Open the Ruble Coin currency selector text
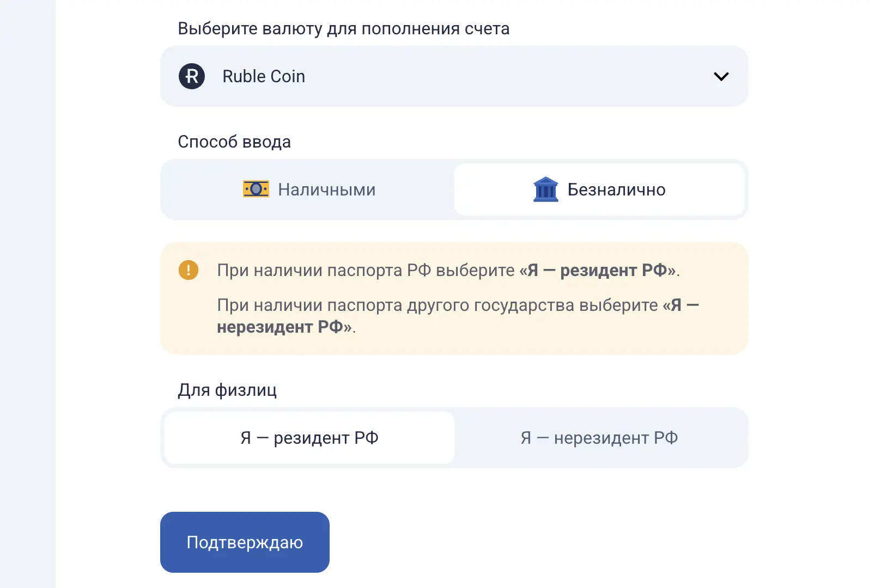This screenshot has height=588, width=887. [x=264, y=77]
